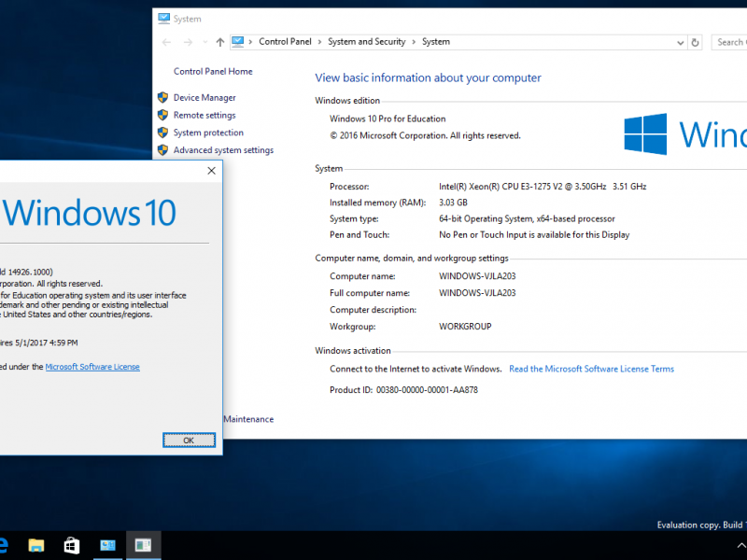This screenshot has width=747, height=560.
Task: Open the Store from the taskbar
Action: pos(72,545)
